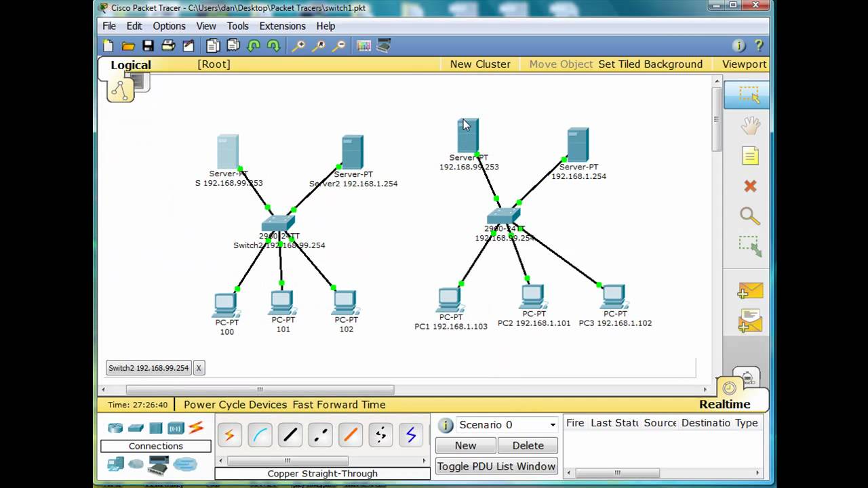The height and width of the screenshot is (488, 868).
Task: Reset the workspace zoom level
Action: 319,46
